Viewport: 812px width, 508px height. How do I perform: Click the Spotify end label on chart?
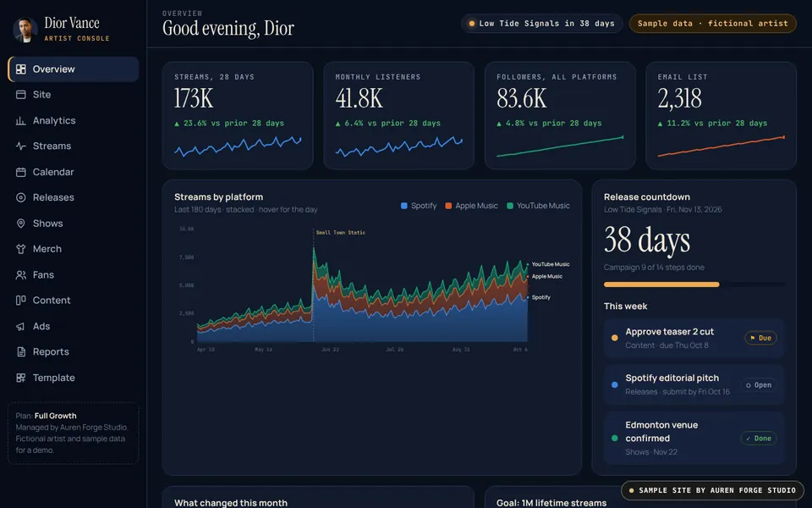540,297
